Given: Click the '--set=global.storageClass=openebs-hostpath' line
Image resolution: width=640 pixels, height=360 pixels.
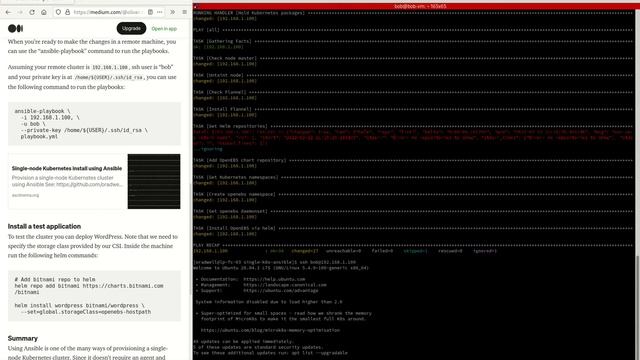Looking at the screenshot, I should coord(86,312).
